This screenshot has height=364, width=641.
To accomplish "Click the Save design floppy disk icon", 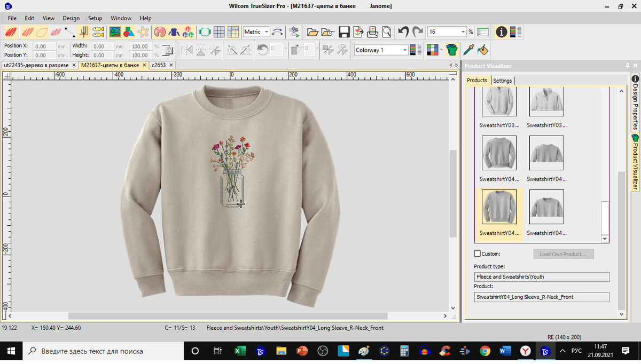I will (344, 32).
